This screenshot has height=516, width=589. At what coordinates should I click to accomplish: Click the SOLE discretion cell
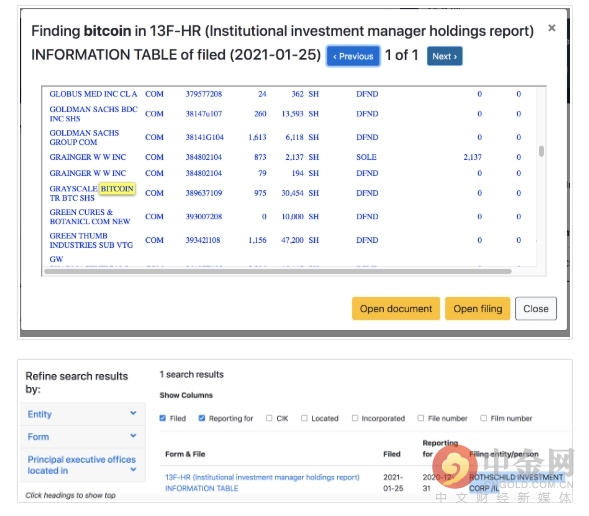click(366, 157)
